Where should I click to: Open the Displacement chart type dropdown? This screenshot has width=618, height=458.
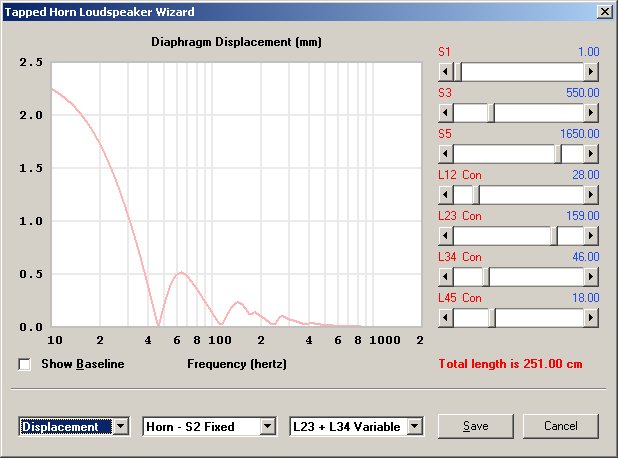point(121,426)
